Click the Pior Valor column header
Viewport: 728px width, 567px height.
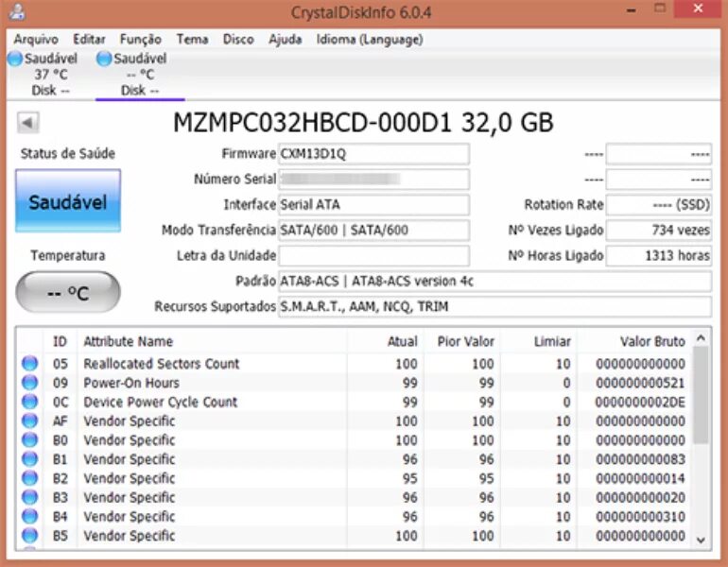(461, 341)
